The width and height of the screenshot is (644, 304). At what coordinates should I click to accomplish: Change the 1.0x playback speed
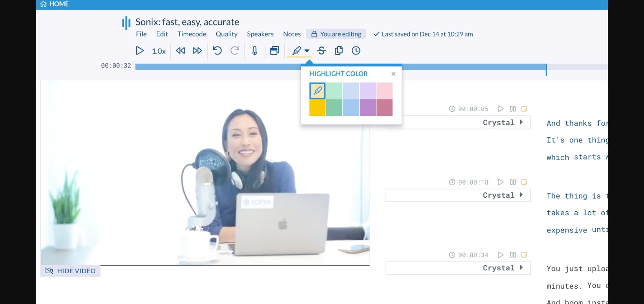click(158, 51)
